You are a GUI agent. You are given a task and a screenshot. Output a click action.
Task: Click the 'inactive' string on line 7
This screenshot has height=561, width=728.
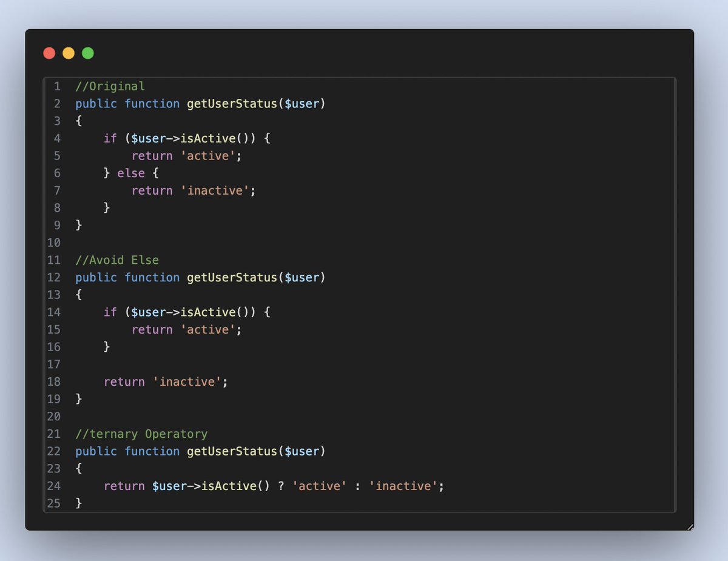(214, 190)
